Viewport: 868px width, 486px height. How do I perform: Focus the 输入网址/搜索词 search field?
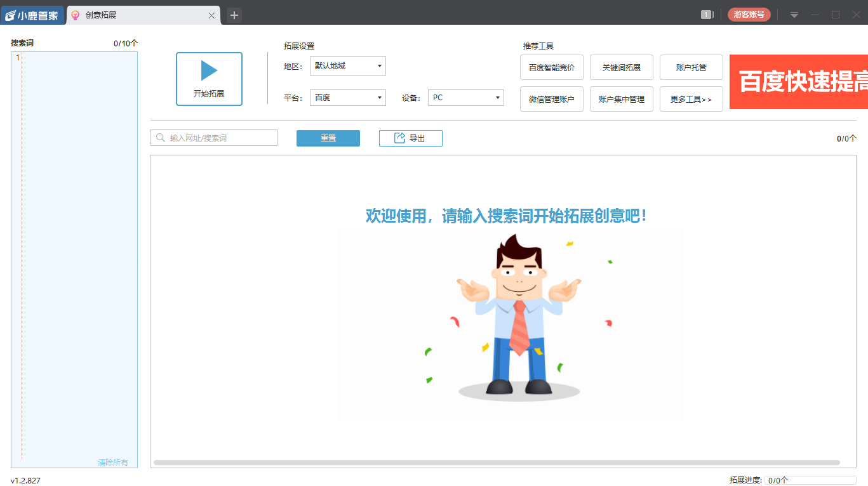tap(214, 138)
